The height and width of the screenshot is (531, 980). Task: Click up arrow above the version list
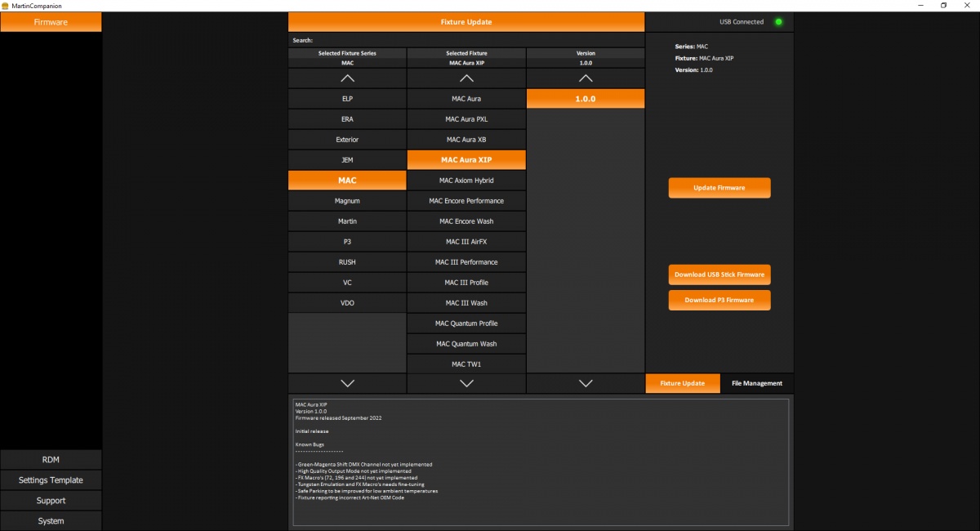pyautogui.click(x=586, y=78)
